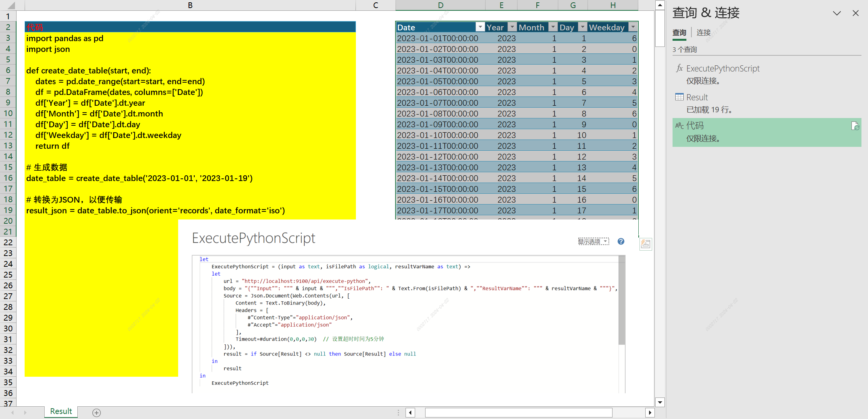868x419 pixels.
Task: Click the ExecutePythonScript preview title
Action: pos(254,238)
